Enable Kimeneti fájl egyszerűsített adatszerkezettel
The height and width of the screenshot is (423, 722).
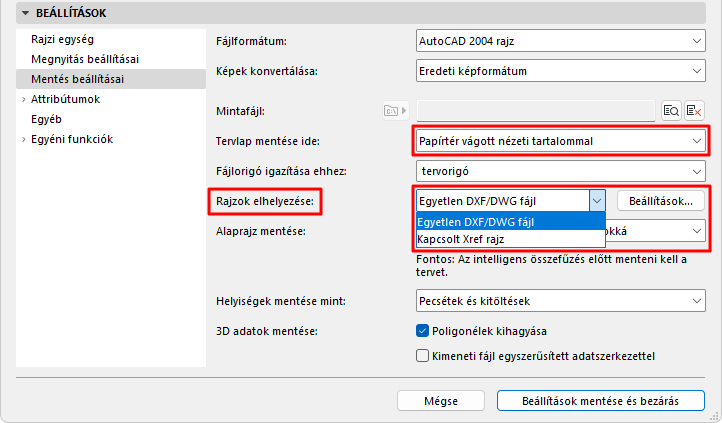pos(422,355)
